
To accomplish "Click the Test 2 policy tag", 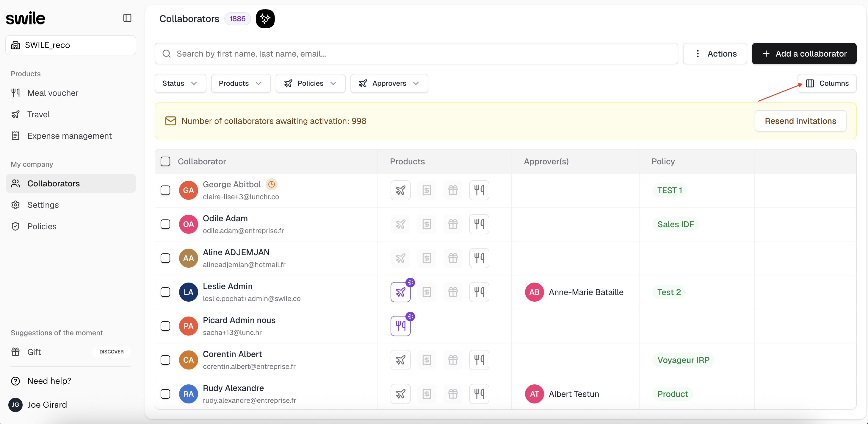I will tap(669, 292).
